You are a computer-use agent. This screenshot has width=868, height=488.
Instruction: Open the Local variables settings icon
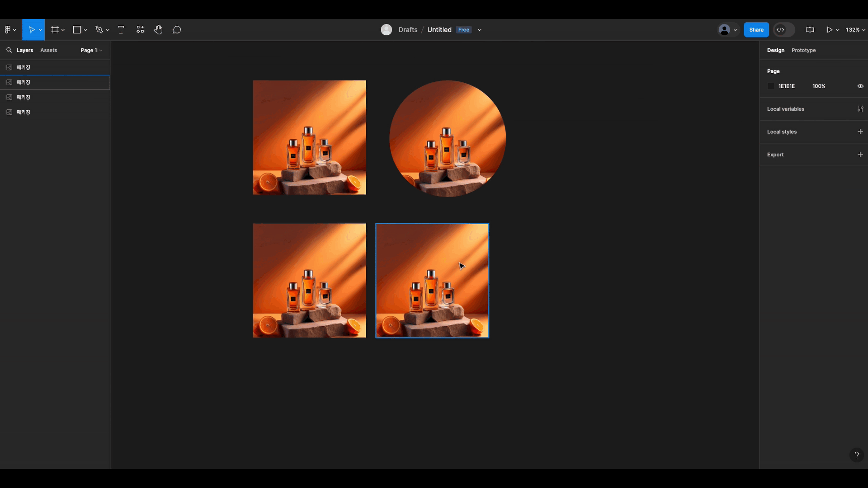860,109
